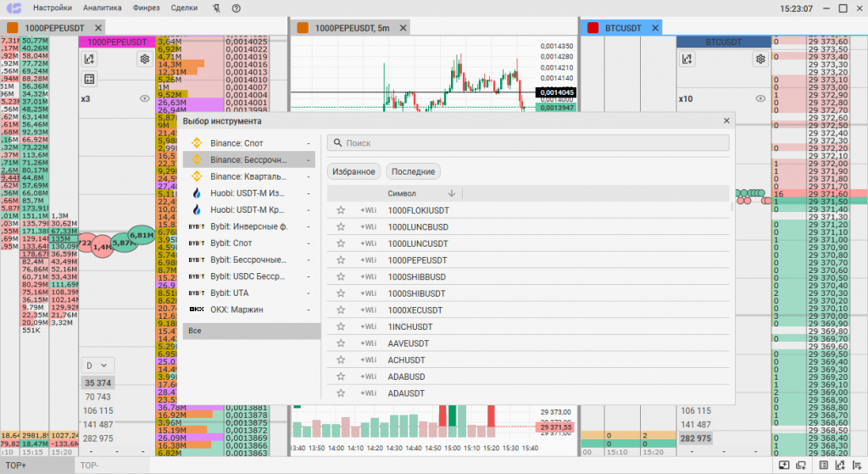Screen dimensions: 868x474
Task: Close the BTCUSDT tab
Action: click(x=655, y=28)
